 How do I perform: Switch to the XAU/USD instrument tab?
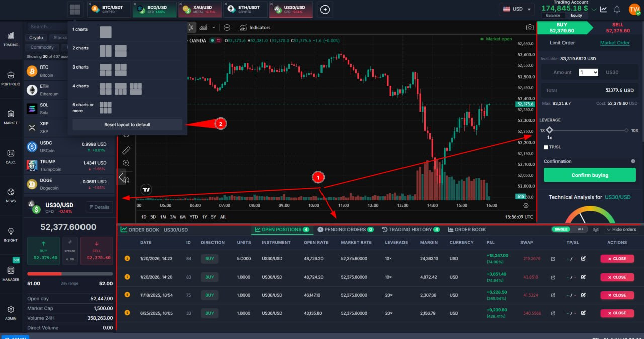201,9
